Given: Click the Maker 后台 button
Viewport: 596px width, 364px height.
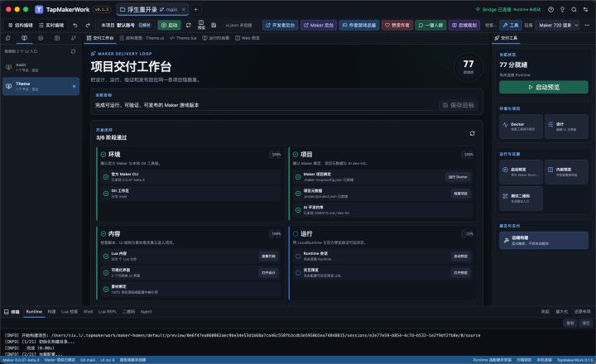Looking at the screenshot, I should click(x=319, y=25).
